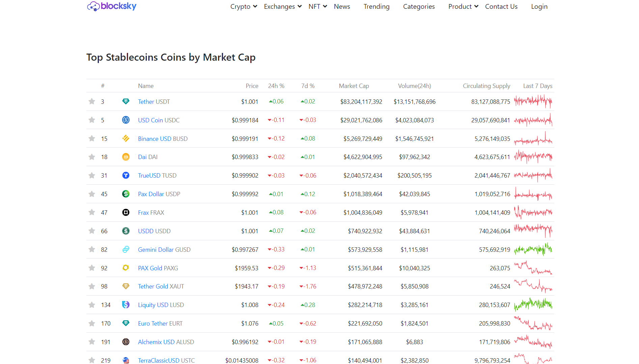Favorite Liquity USD with the star
This screenshot has height=364, width=639.
(92, 305)
